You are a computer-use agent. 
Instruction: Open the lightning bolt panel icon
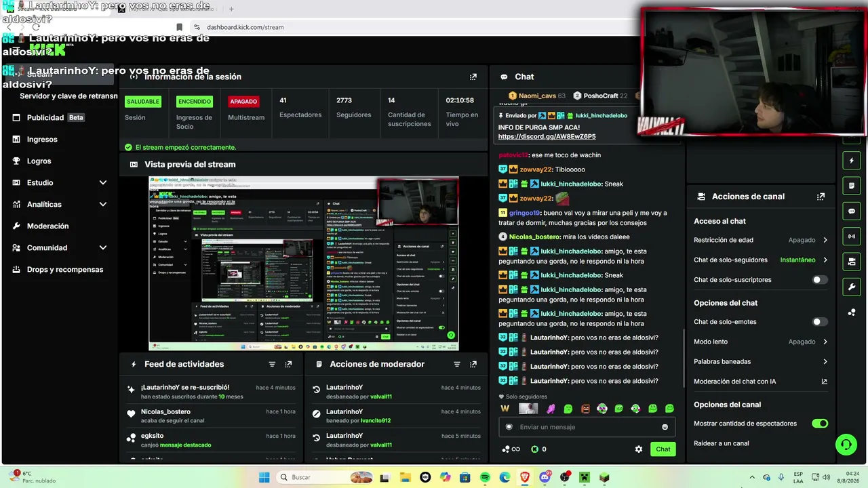tap(852, 161)
